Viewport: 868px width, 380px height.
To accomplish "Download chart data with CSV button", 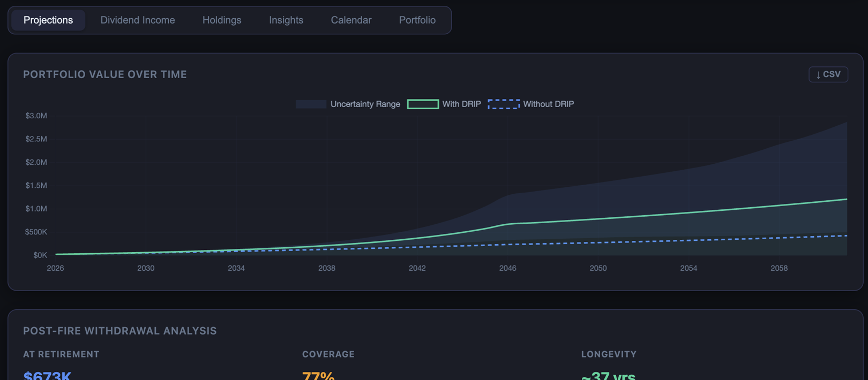I will tap(828, 74).
